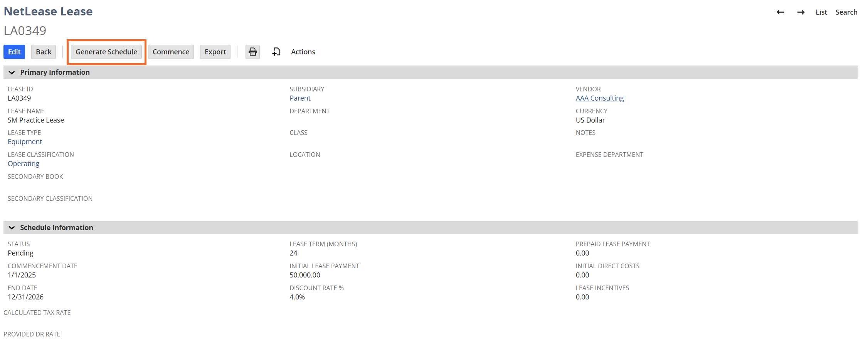868x348 pixels.
Task: Export the lease record
Action: click(215, 52)
